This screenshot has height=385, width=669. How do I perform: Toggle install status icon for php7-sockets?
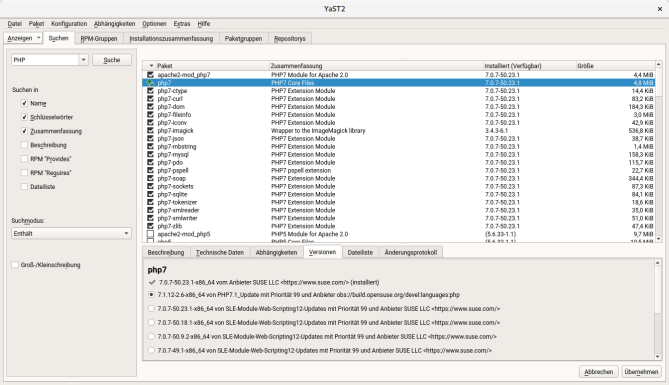tap(150, 186)
